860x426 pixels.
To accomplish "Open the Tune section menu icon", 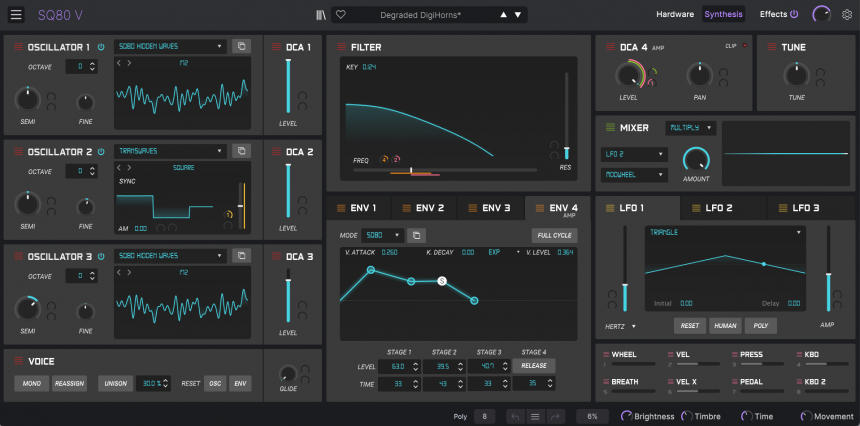I will (x=772, y=47).
